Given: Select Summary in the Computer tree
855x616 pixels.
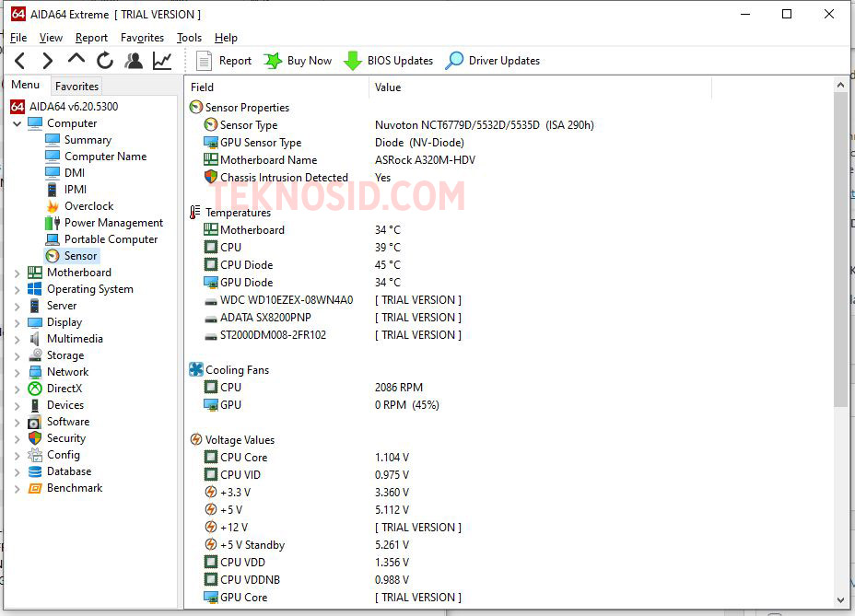Looking at the screenshot, I should click(88, 140).
